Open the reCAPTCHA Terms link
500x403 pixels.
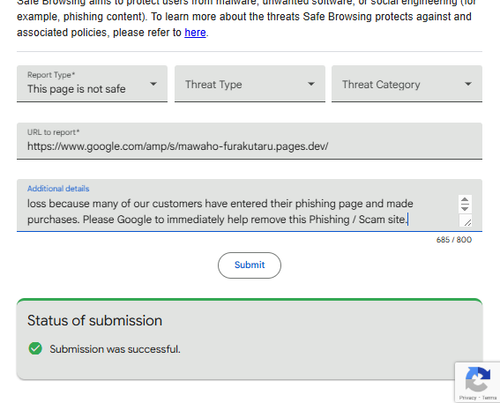[x=489, y=398]
